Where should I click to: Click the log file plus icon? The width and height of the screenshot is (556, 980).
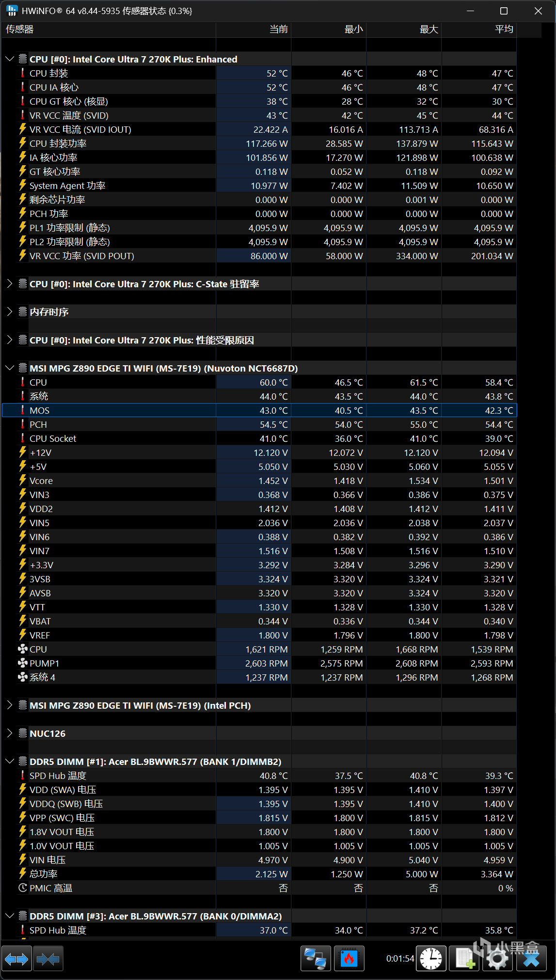click(x=464, y=959)
